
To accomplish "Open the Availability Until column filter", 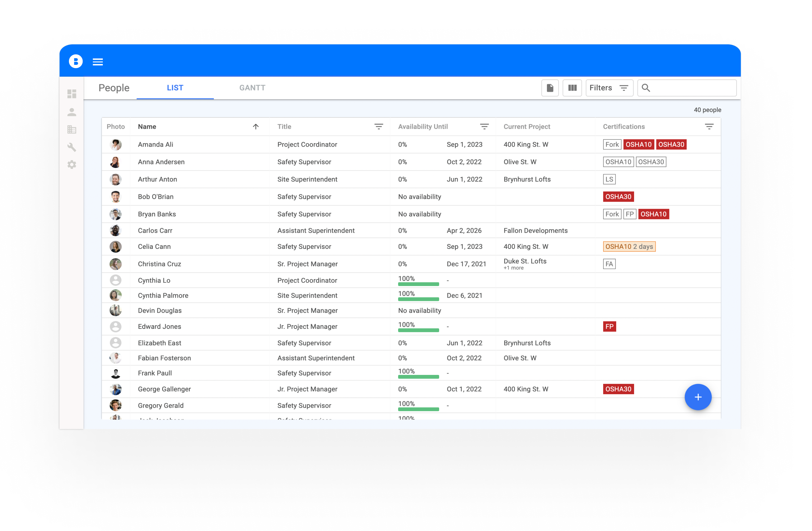I will 484,127.
